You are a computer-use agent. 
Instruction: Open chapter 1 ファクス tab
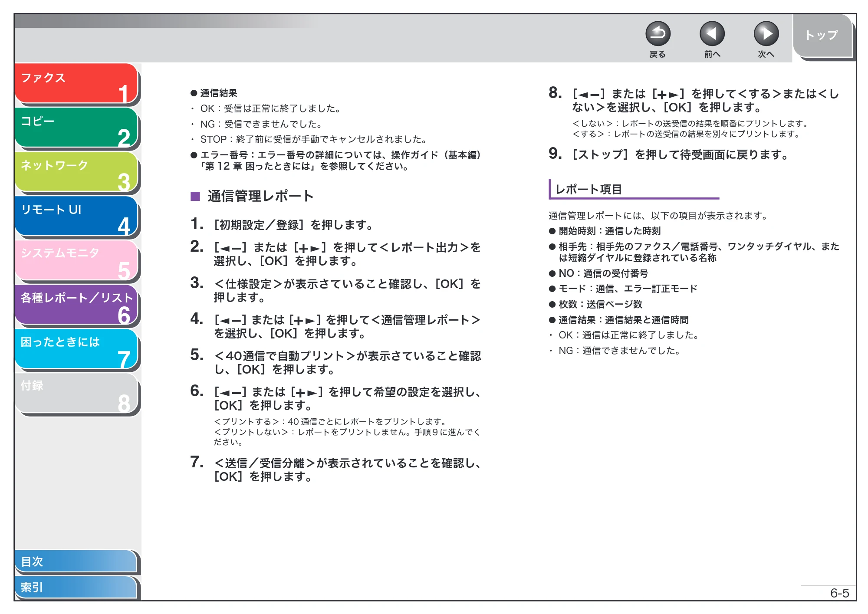click(76, 84)
